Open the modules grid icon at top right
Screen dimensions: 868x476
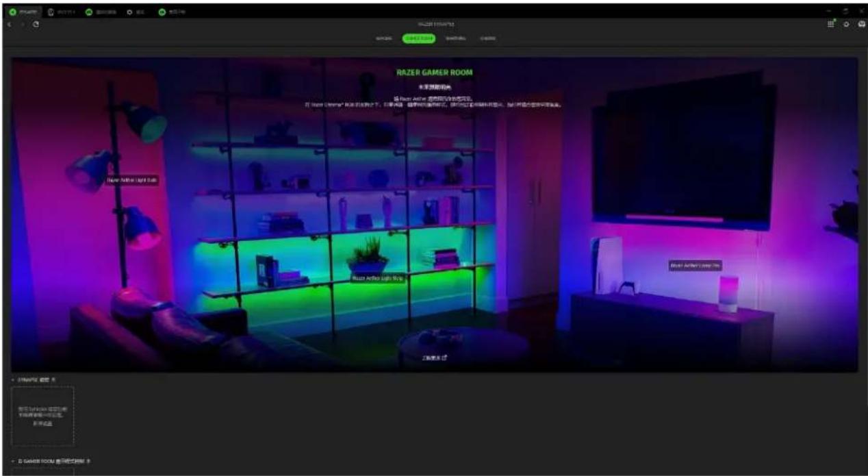click(832, 24)
